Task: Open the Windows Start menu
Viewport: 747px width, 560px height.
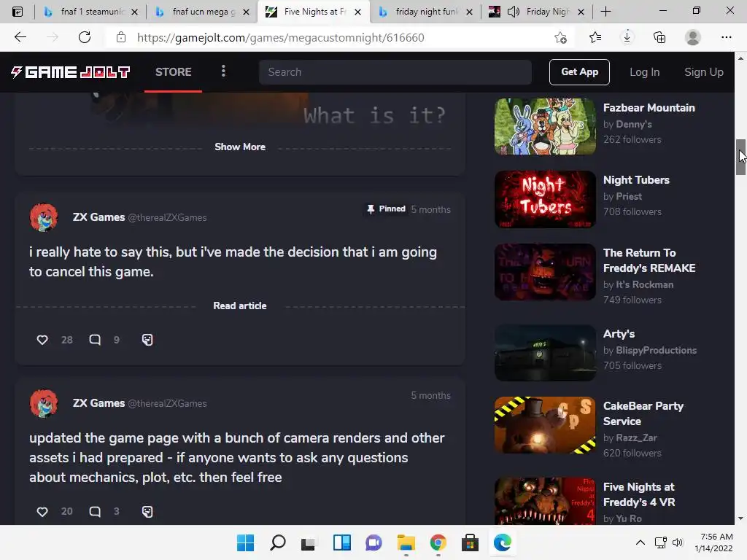Action: 245,542
